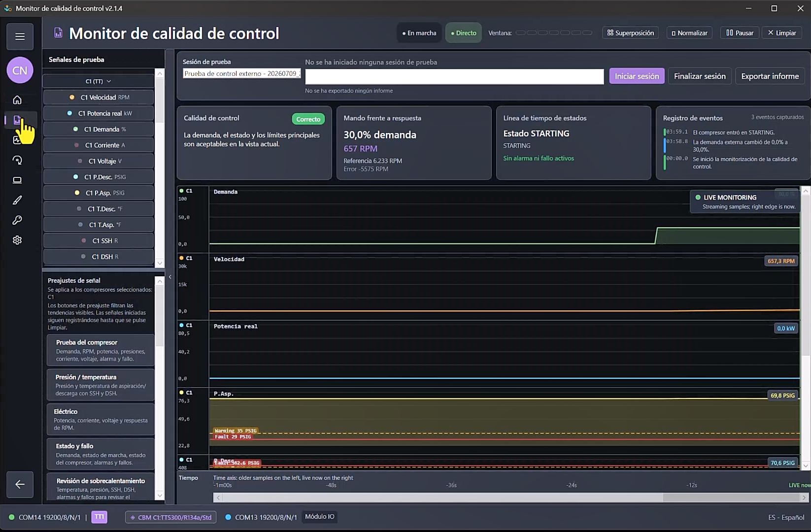Click the Finalizar sesión button

[x=700, y=76]
